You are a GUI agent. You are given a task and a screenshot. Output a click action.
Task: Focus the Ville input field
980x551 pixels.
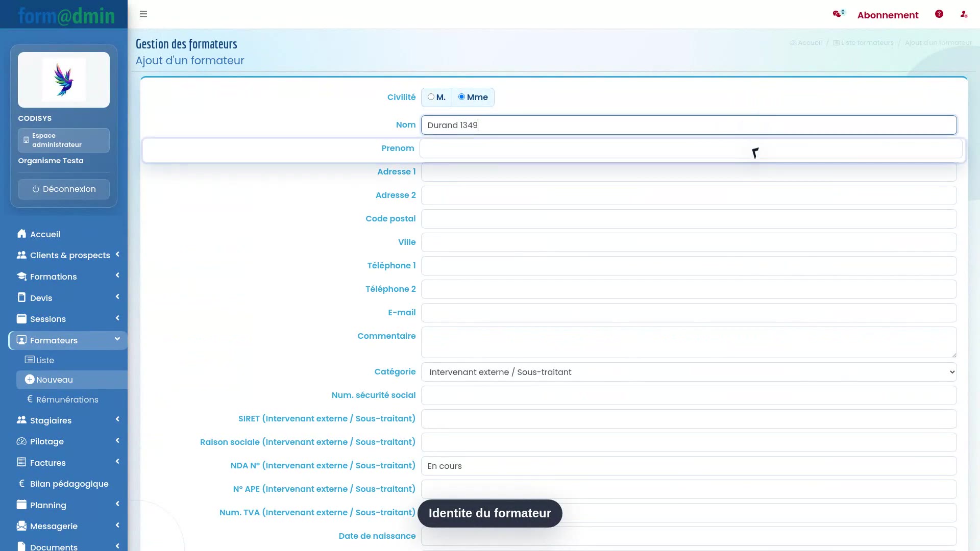pyautogui.click(x=689, y=242)
